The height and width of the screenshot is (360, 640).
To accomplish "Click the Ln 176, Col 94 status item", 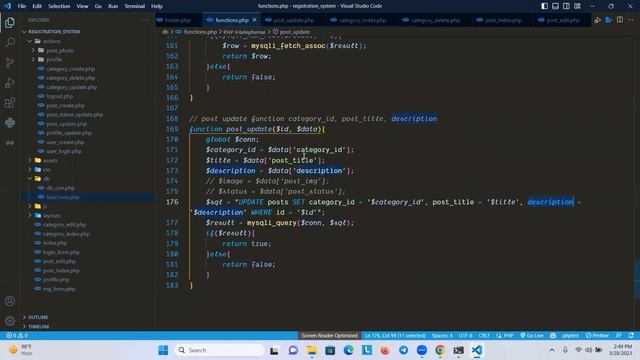I will pos(395,336).
